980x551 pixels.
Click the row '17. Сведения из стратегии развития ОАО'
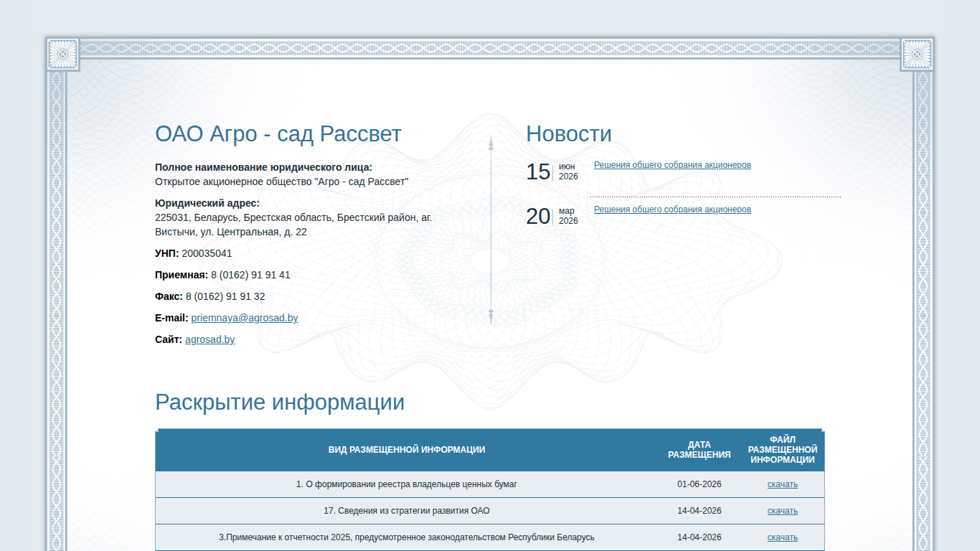pos(490,511)
